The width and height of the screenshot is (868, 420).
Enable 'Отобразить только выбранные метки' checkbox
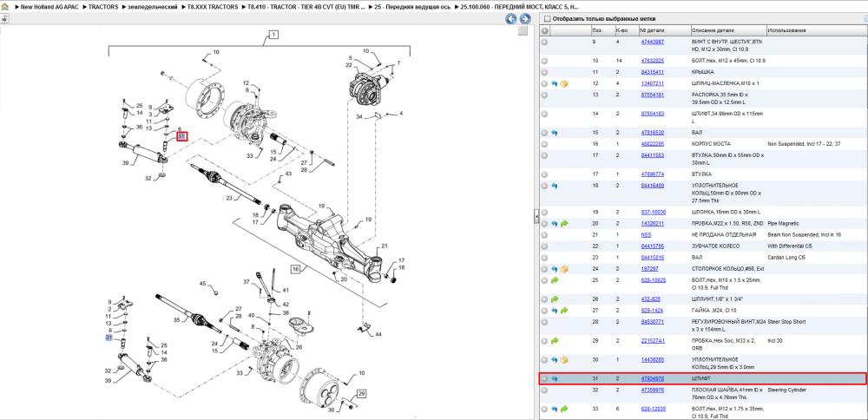pos(548,19)
